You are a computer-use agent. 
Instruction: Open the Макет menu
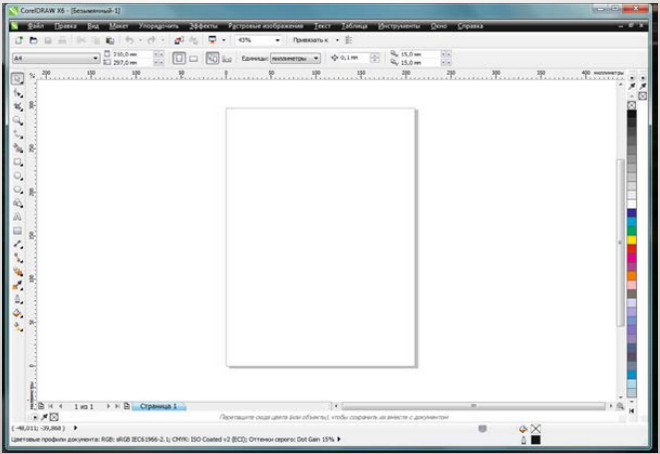[x=119, y=26]
